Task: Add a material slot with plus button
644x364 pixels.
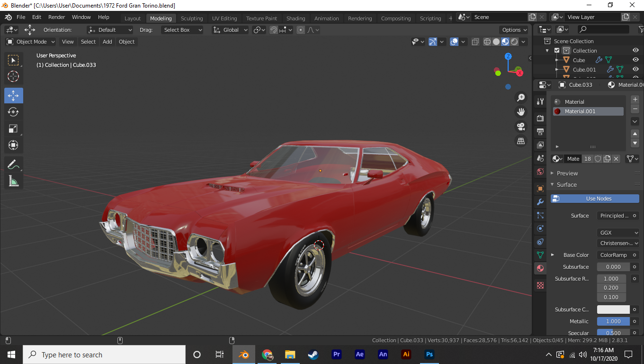Action: (635, 100)
